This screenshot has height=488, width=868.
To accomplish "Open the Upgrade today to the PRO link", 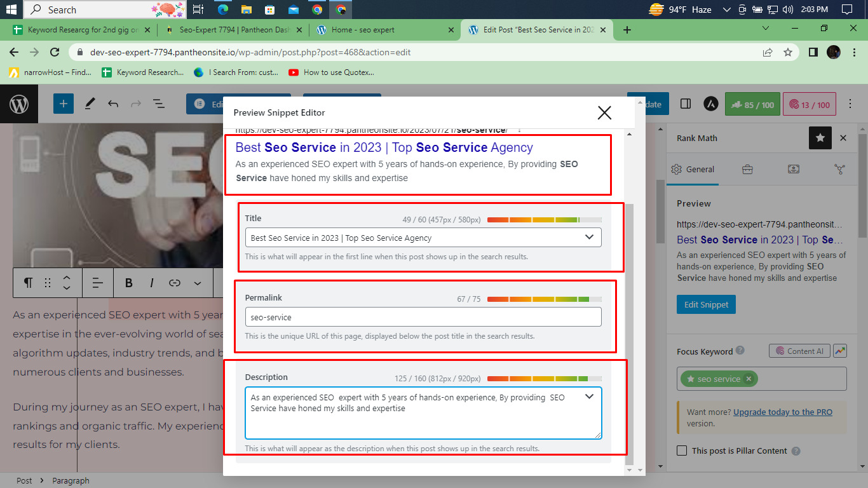I will click(x=783, y=412).
